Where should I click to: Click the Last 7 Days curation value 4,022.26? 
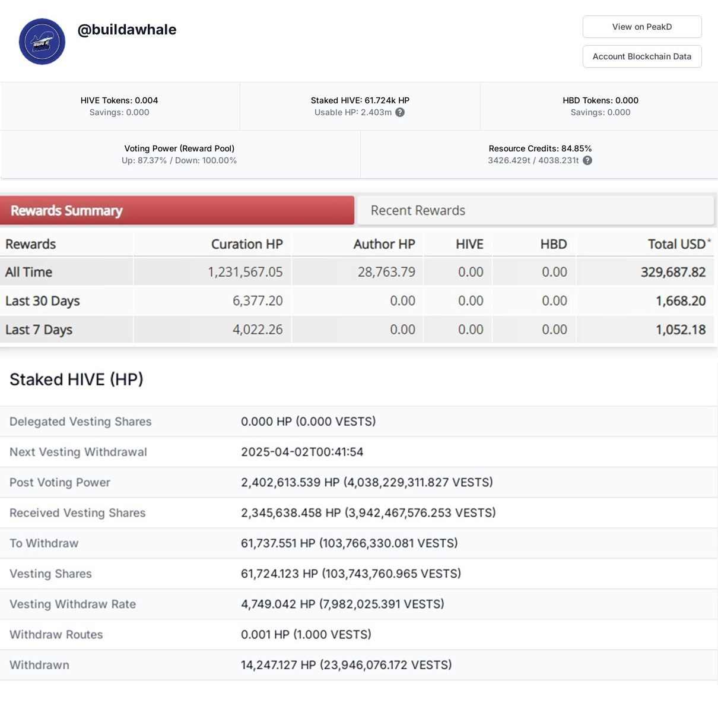(258, 330)
